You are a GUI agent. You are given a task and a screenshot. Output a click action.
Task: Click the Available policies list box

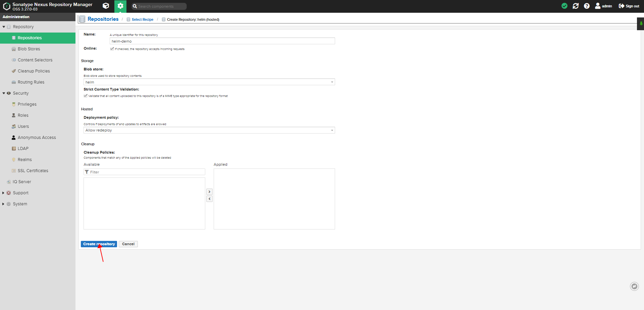144,203
